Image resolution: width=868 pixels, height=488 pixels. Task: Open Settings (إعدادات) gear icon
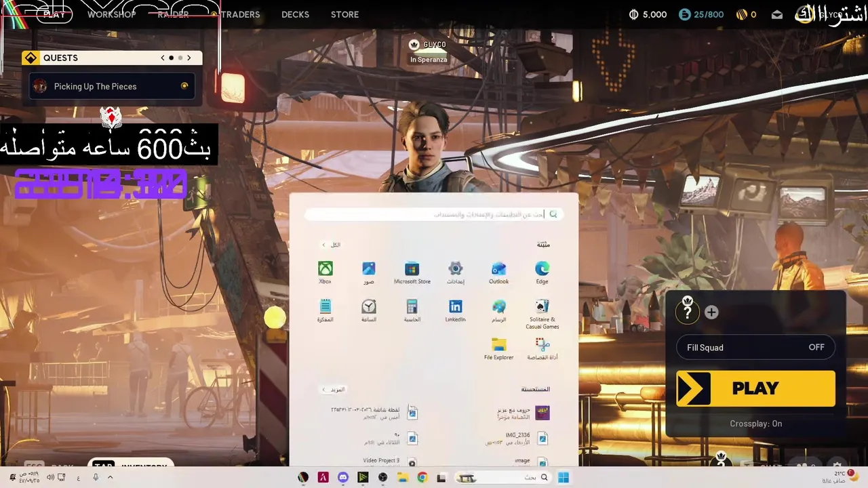[x=455, y=272]
